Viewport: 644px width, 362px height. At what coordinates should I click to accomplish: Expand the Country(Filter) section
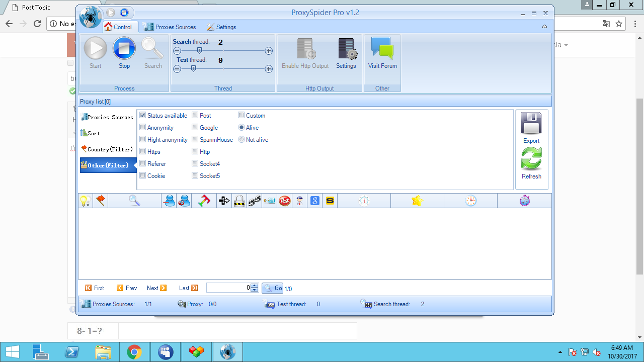(108, 149)
